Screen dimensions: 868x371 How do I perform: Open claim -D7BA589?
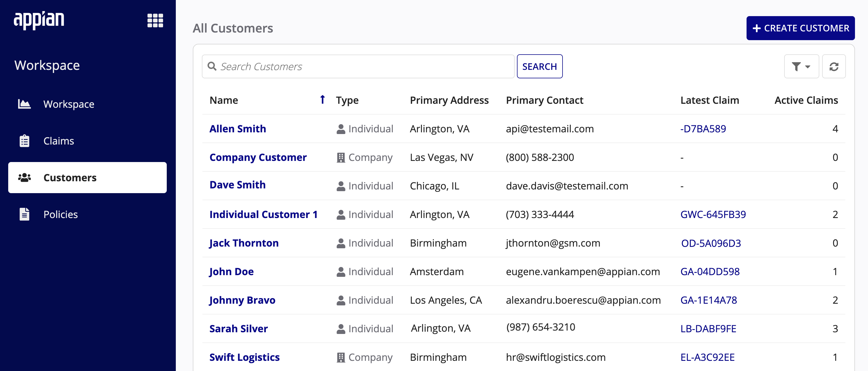coord(703,129)
